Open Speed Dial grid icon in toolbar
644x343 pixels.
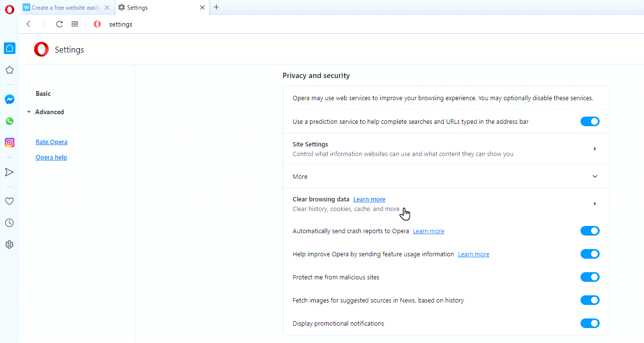[x=75, y=24]
